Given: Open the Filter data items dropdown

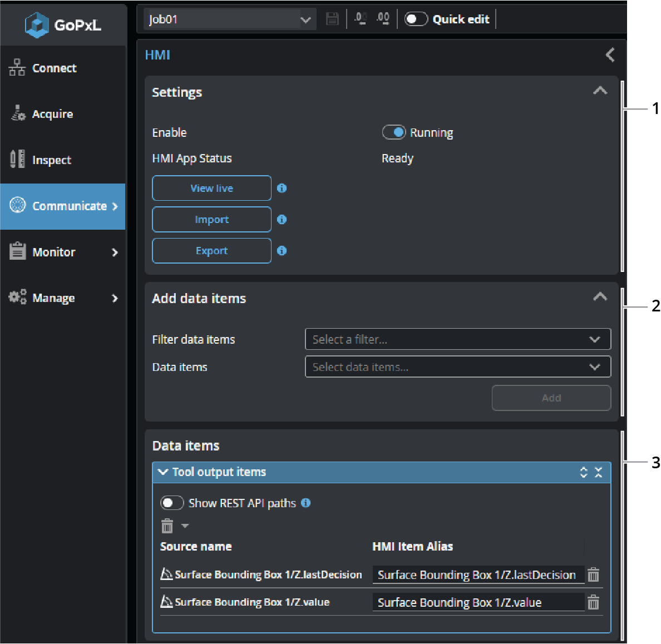Looking at the screenshot, I should coord(457,339).
